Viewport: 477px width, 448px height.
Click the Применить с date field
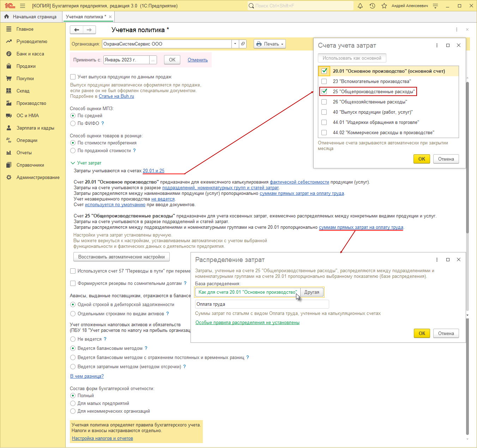126,60
